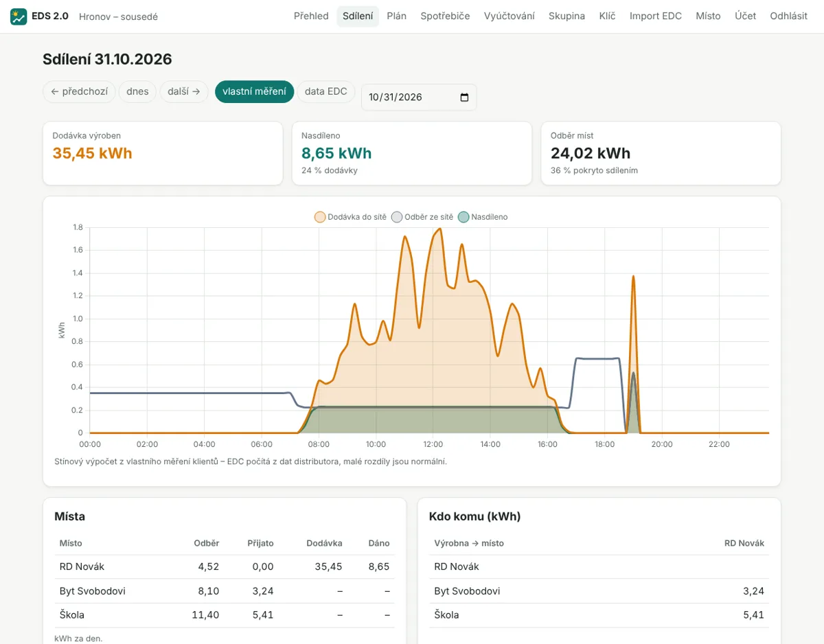This screenshot has height=644, width=824.
Task: Navigate to Vyúčtování
Action: click(510, 16)
